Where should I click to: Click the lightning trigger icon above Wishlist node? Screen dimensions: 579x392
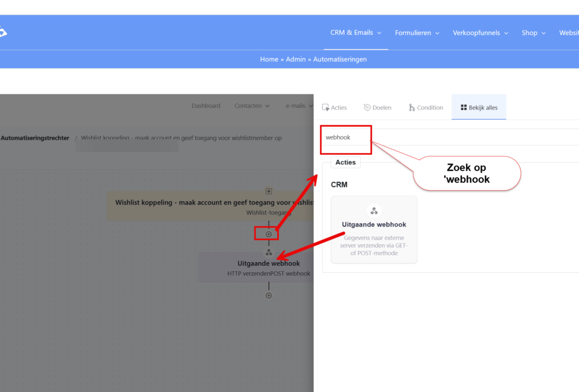269,191
